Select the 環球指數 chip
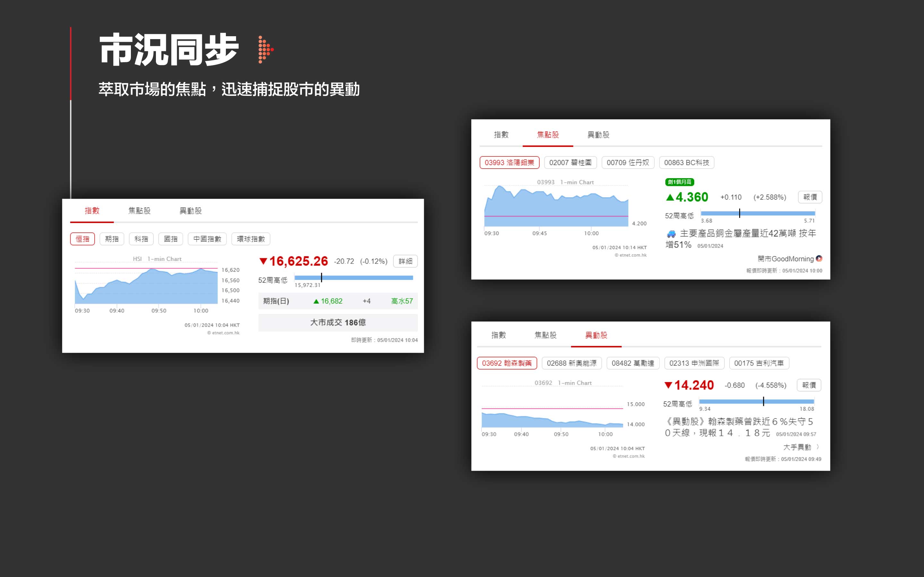924x577 pixels. 251,239
